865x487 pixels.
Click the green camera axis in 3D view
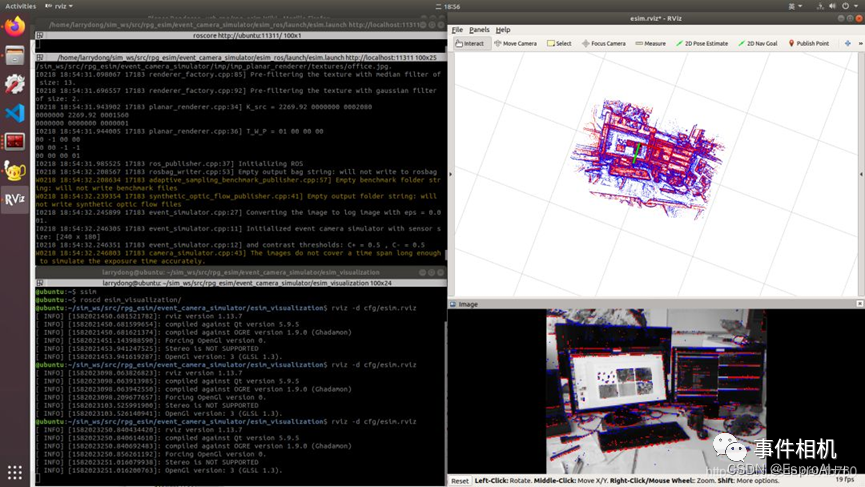[636, 154]
